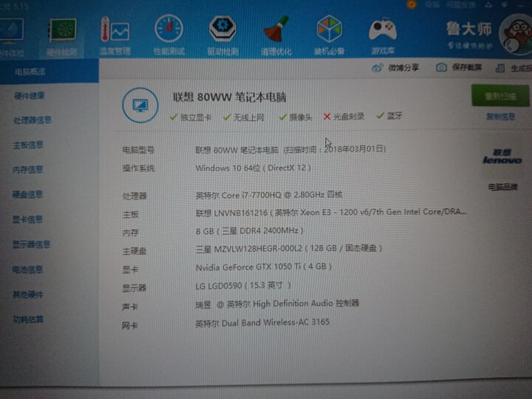The image size is (532, 399).
Task: Select the 电脑概览 overview tab
Action: [x=50, y=71]
